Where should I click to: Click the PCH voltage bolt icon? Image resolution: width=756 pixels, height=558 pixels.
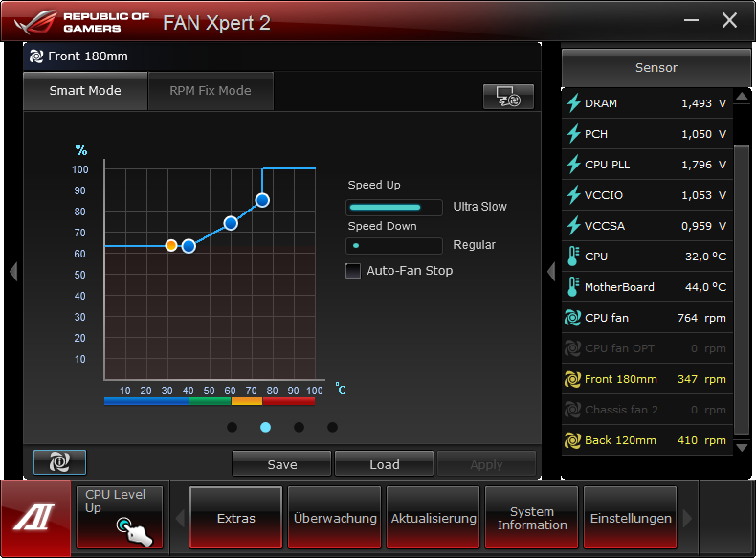pyautogui.click(x=574, y=134)
